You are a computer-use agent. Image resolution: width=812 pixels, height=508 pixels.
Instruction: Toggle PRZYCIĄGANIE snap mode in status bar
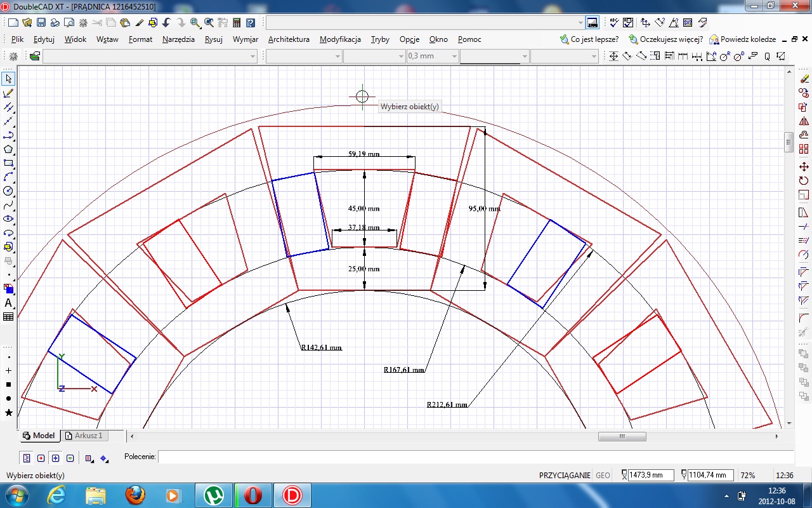pyautogui.click(x=565, y=476)
